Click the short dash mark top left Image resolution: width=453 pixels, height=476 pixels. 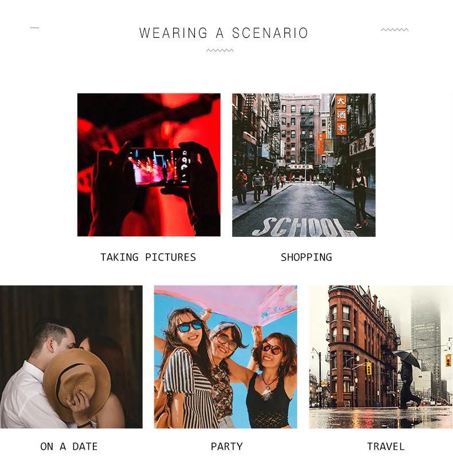click(x=34, y=28)
